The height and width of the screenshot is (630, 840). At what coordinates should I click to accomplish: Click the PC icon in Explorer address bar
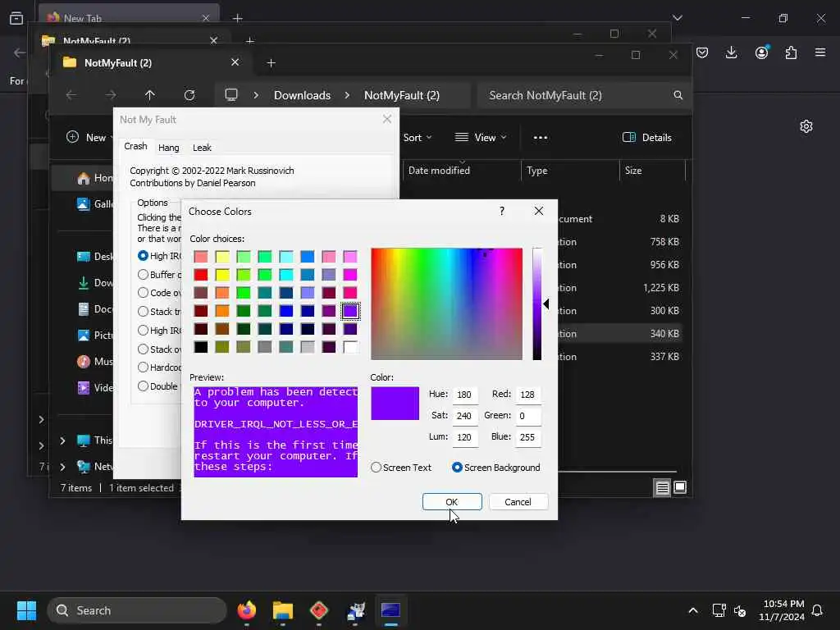pos(231,95)
